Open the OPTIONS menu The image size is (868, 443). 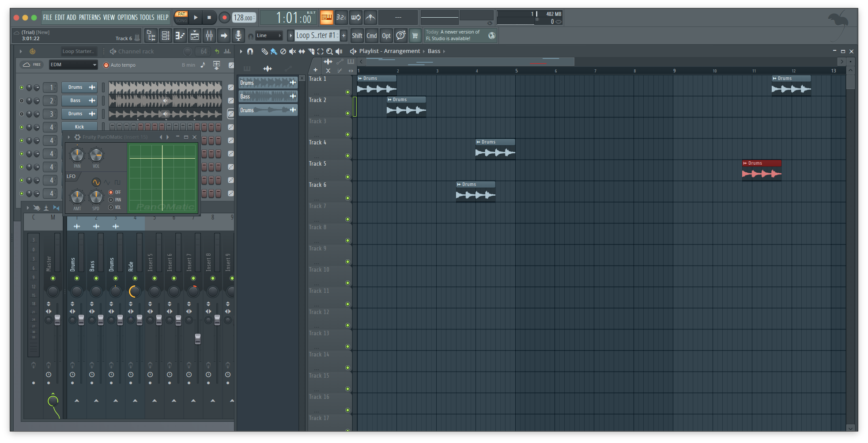(x=128, y=18)
